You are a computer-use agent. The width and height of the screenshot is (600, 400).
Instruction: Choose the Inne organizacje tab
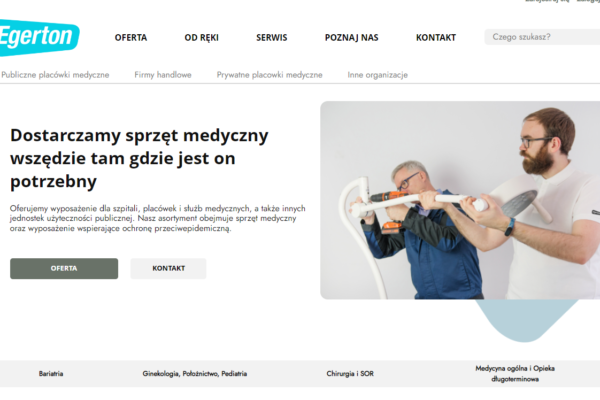pyautogui.click(x=377, y=75)
